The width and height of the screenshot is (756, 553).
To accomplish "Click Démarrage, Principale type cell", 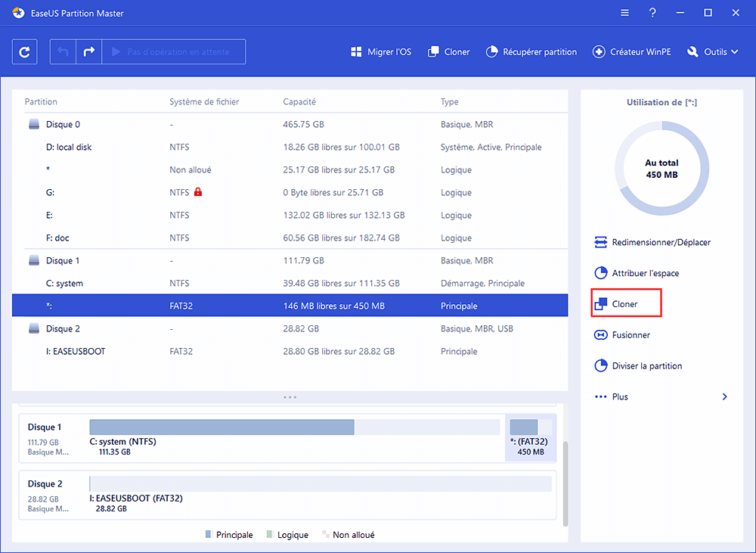I will click(x=482, y=283).
